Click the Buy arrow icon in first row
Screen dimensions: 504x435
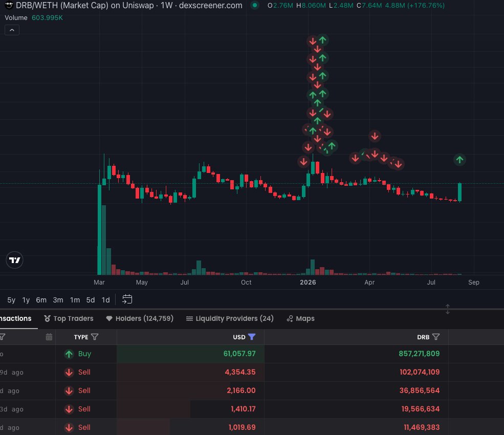pyautogui.click(x=69, y=354)
